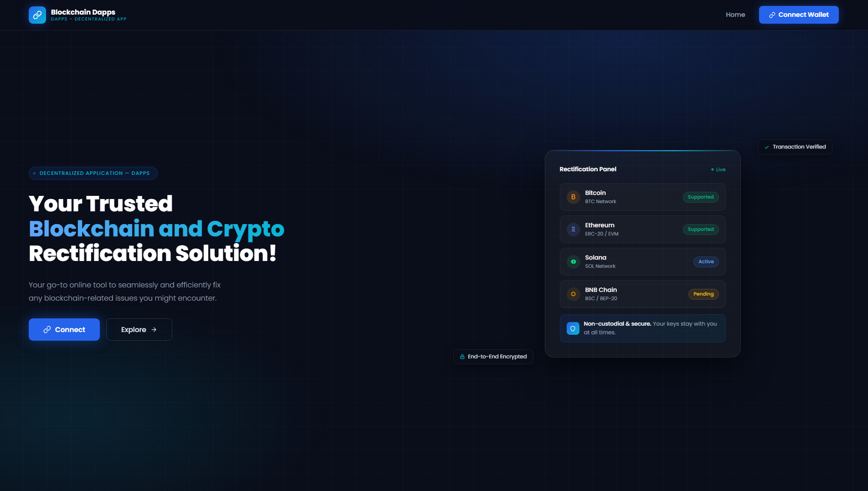The image size is (868, 491).
Task: Click the Decentralized Application — DAPPS pill label
Action: click(93, 173)
